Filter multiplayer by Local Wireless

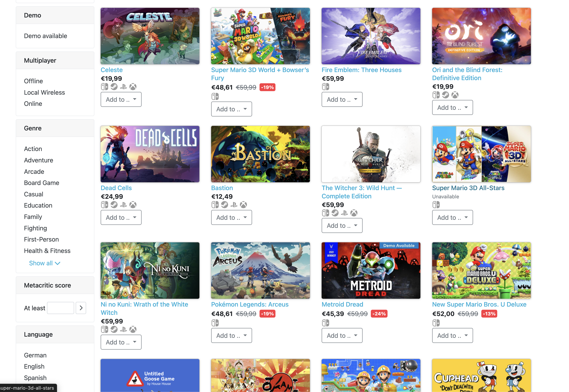click(x=44, y=92)
